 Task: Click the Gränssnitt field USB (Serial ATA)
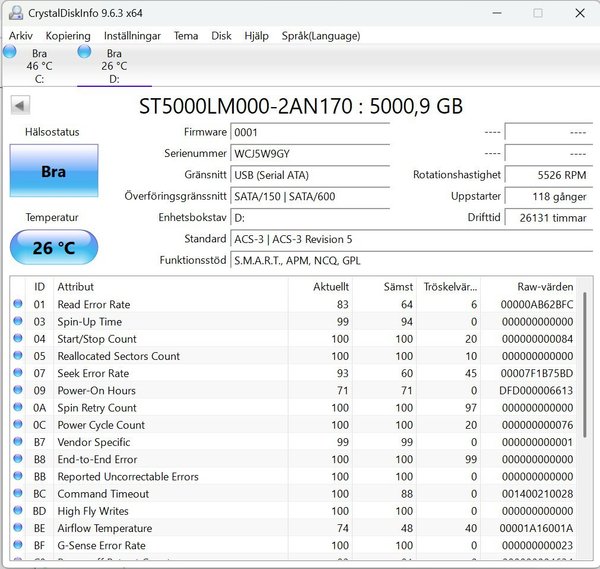pyautogui.click(x=310, y=175)
